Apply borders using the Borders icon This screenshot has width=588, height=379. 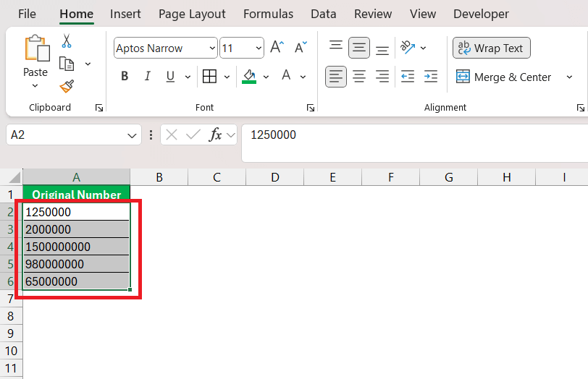point(209,77)
